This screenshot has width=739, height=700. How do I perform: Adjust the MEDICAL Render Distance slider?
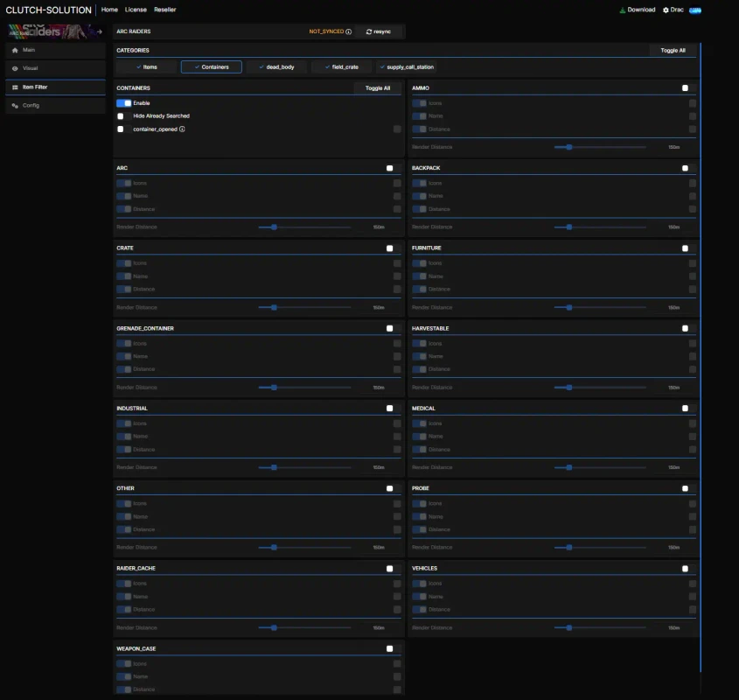click(x=600, y=467)
